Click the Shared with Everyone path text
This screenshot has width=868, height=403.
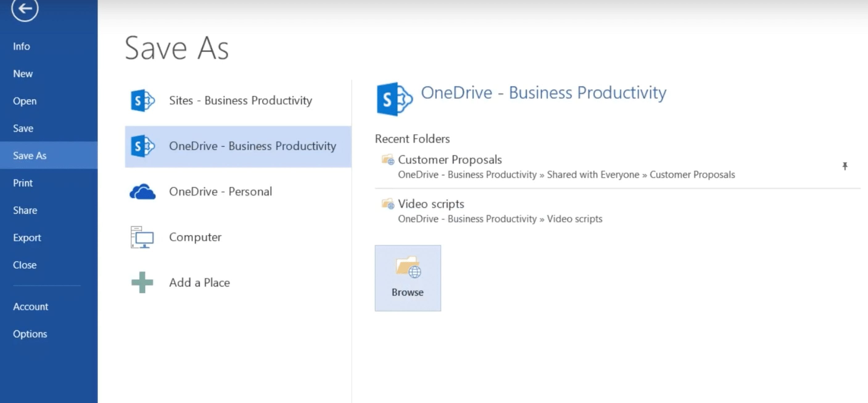(x=593, y=175)
